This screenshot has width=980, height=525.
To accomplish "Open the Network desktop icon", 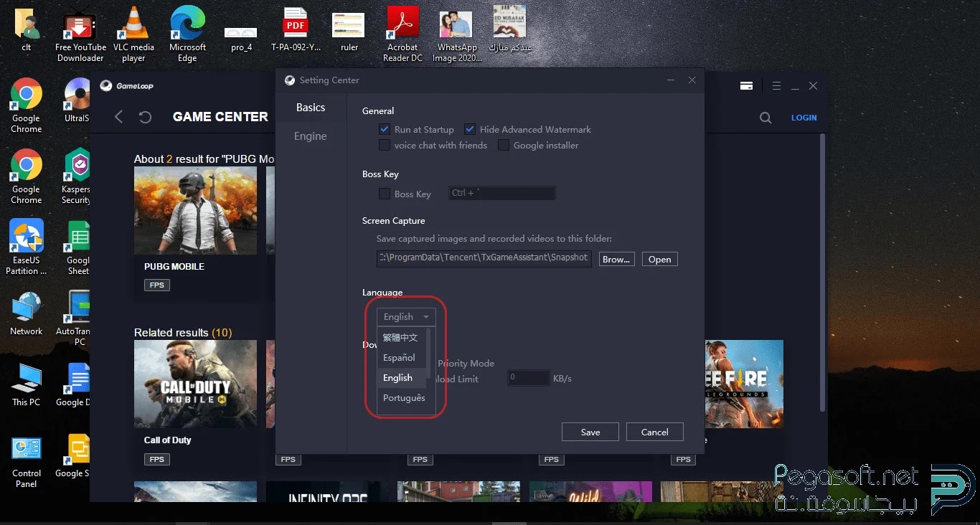I will click(27, 314).
